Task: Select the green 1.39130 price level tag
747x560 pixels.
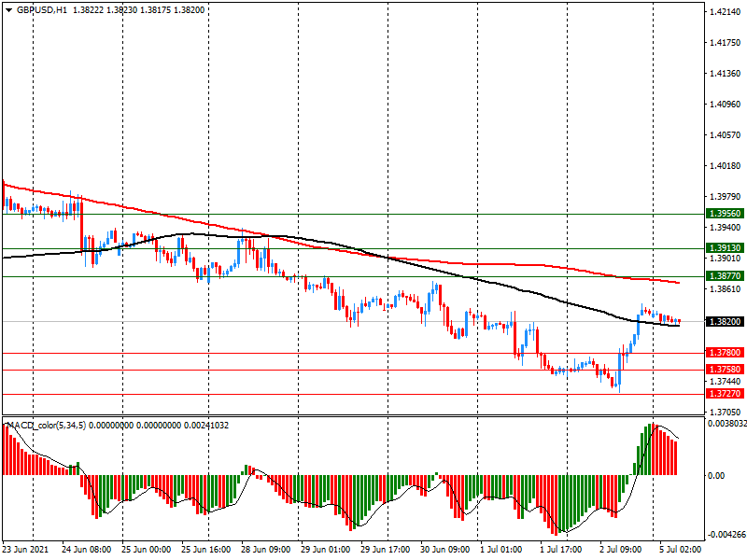Action: (725, 248)
